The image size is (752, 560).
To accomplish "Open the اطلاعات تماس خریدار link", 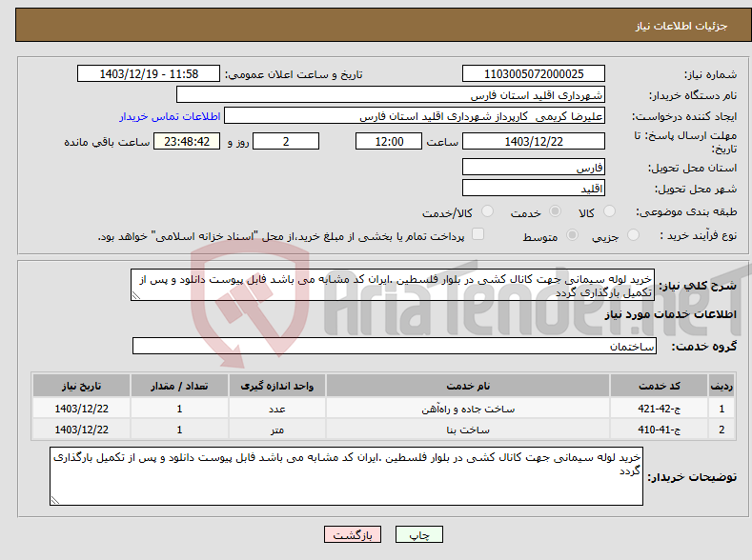I will (170, 116).
